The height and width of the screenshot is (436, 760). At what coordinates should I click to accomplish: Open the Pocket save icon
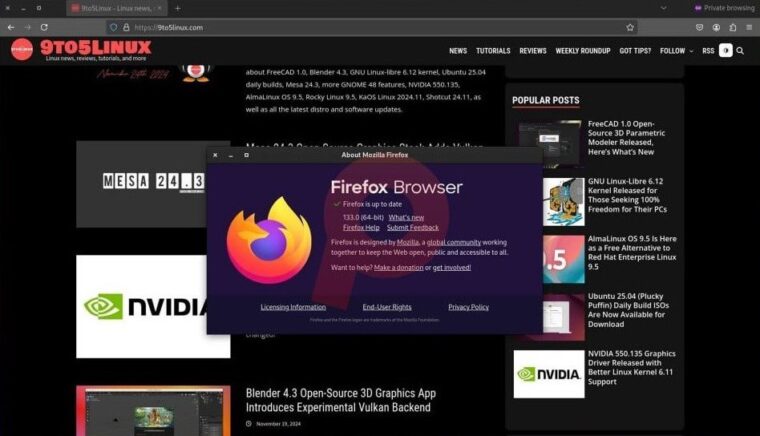coord(699,28)
